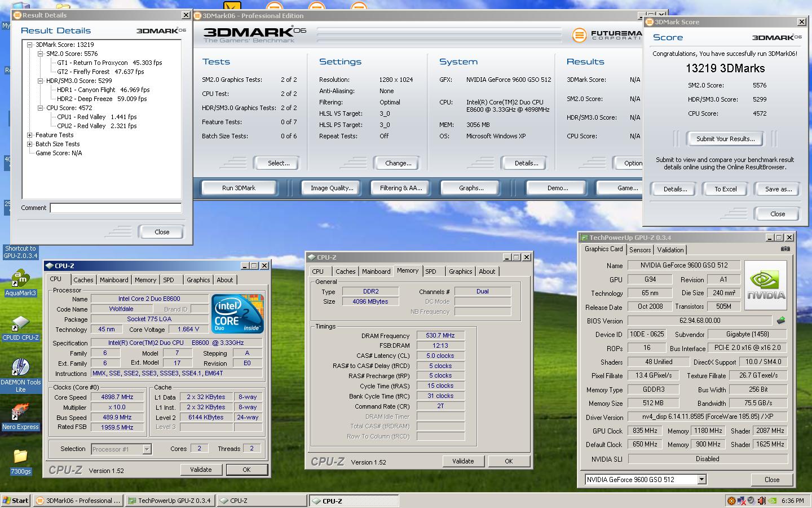
Task: Click Close in the Result Details window
Action: pos(162,232)
